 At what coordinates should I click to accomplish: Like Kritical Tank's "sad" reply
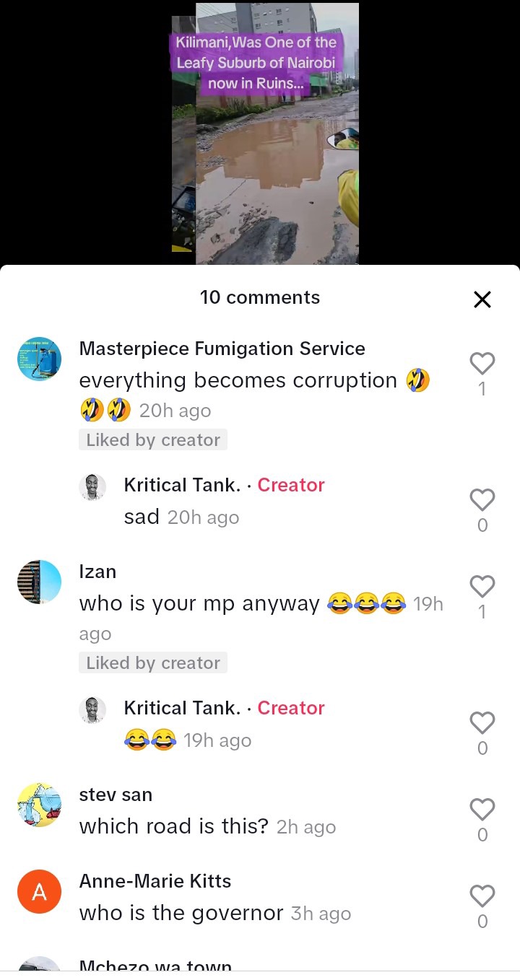tap(482, 500)
